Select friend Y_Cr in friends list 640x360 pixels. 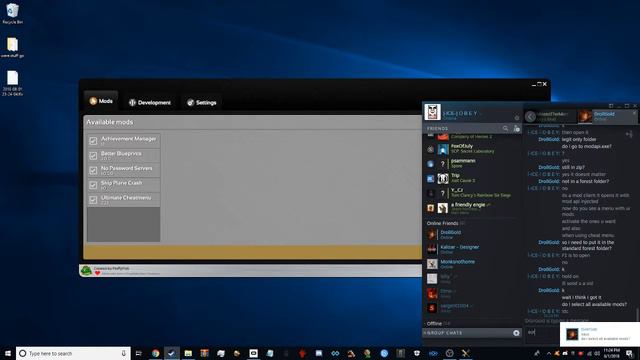472,193
